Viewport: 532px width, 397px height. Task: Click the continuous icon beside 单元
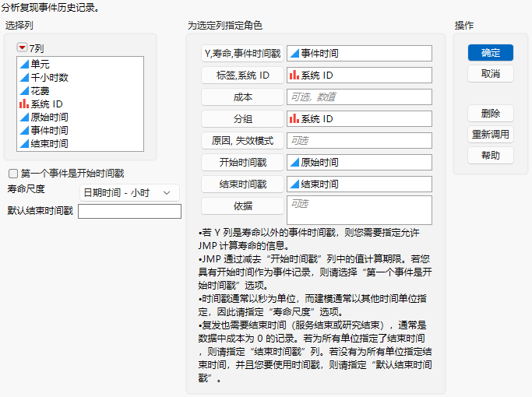coord(24,64)
